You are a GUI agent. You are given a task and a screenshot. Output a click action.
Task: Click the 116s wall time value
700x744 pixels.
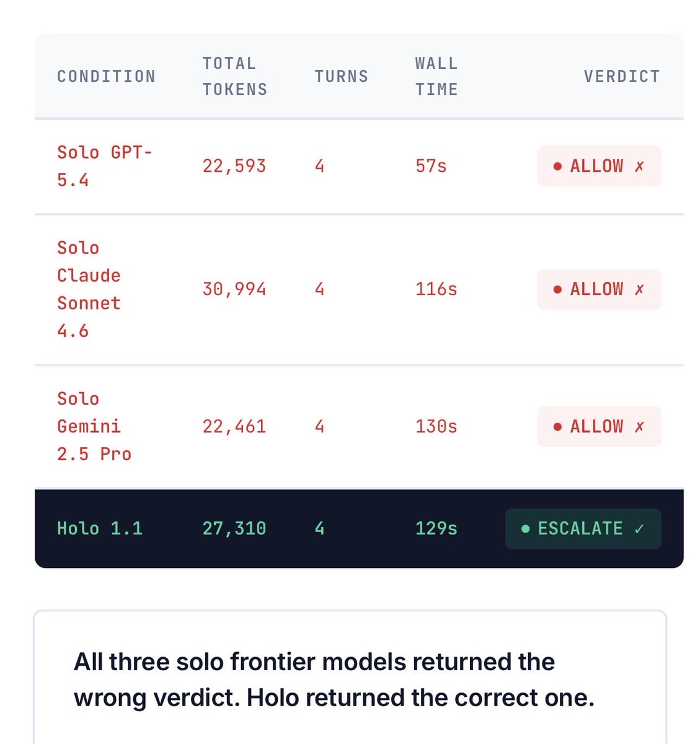436,289
